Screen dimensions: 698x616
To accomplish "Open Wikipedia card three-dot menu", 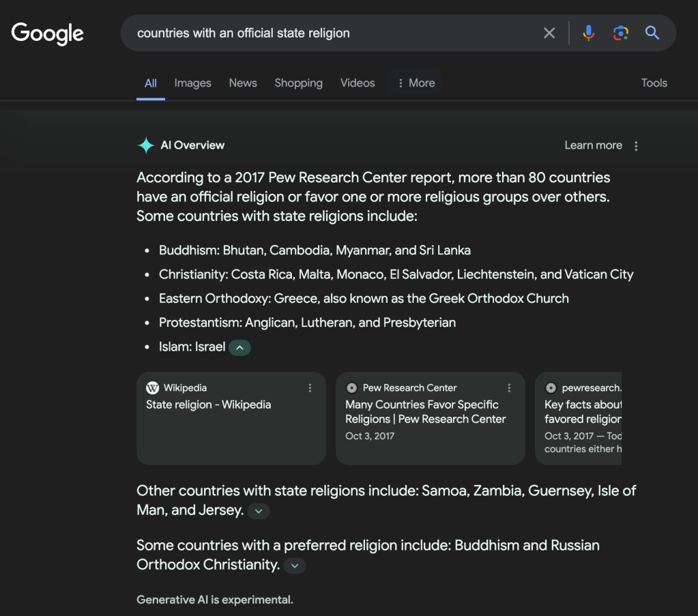I will 310,388.
